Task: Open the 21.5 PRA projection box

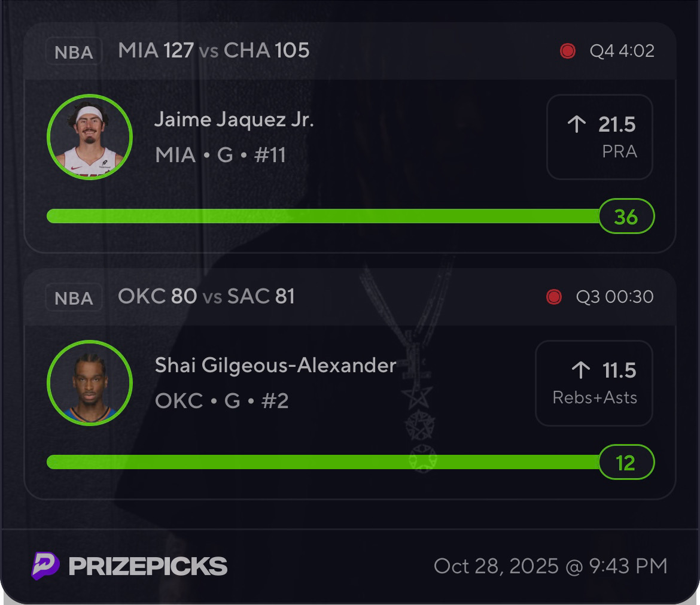Action: coord(599,137)
